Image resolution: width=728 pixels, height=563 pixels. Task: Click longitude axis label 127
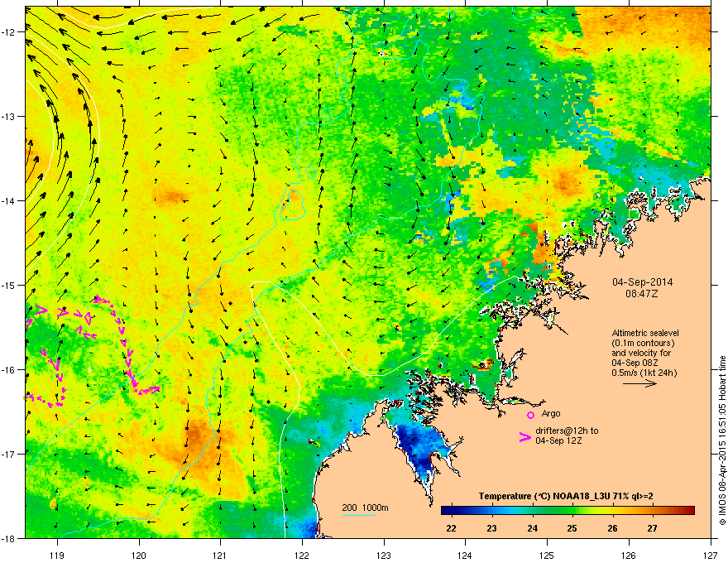pyautogui.click(x=711, y=555)
